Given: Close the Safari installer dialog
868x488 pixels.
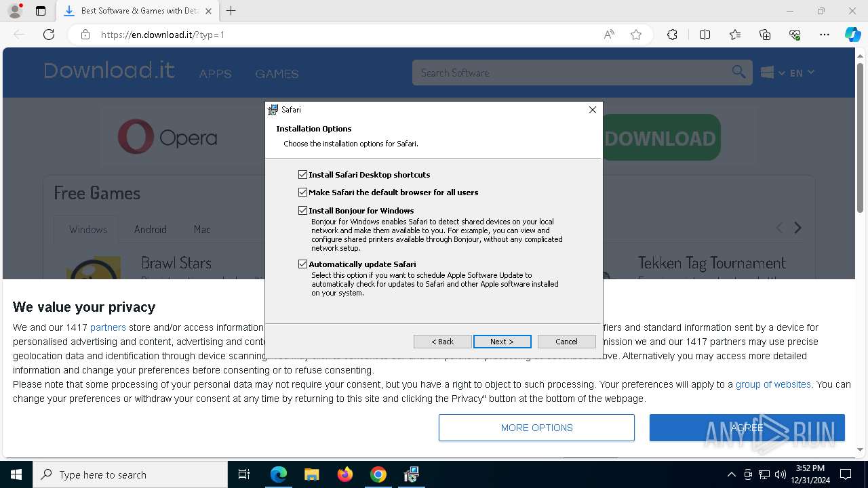Looking at the screenshot, I should click(x=592, y=110).
